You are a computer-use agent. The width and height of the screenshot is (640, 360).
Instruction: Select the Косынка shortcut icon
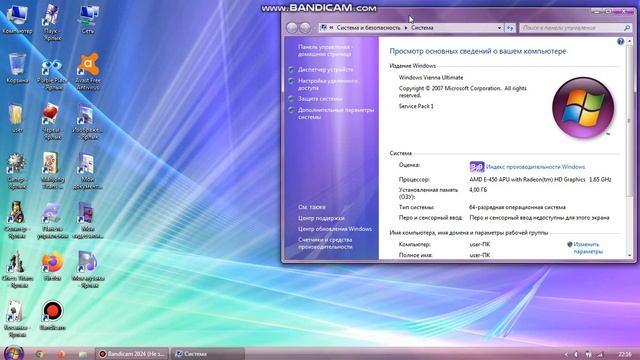[x=16, y=319]
